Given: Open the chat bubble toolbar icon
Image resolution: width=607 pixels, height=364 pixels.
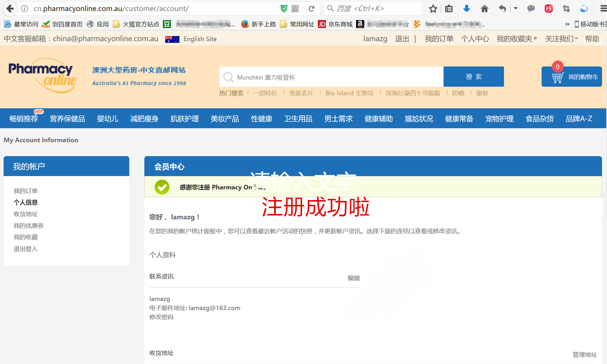Looking at the screenshot, I should (531, 9).
